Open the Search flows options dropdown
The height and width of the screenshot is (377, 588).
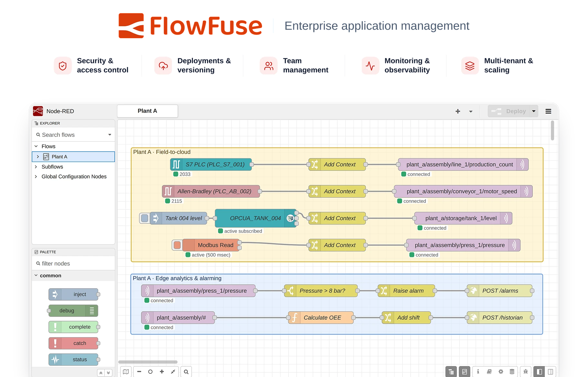pyautogui.click(x=110, y=135)
